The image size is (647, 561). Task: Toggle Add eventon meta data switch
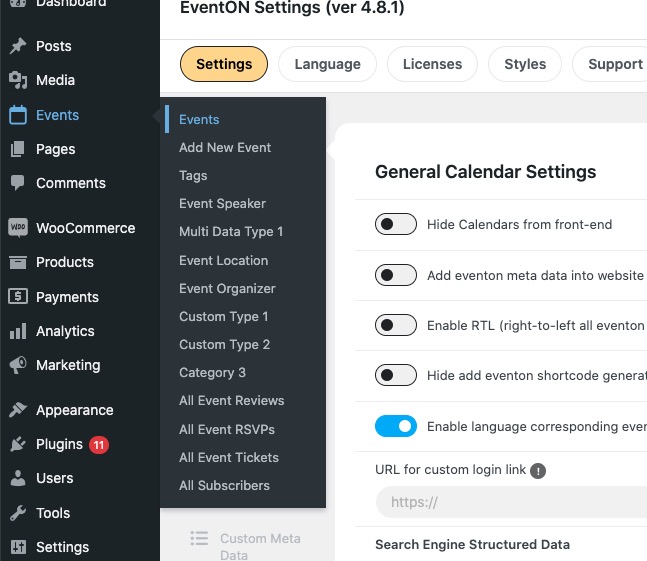tap(395, 275)
